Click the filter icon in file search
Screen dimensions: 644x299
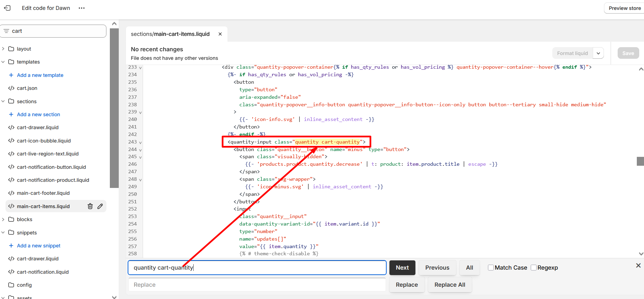tap(6, 31)
